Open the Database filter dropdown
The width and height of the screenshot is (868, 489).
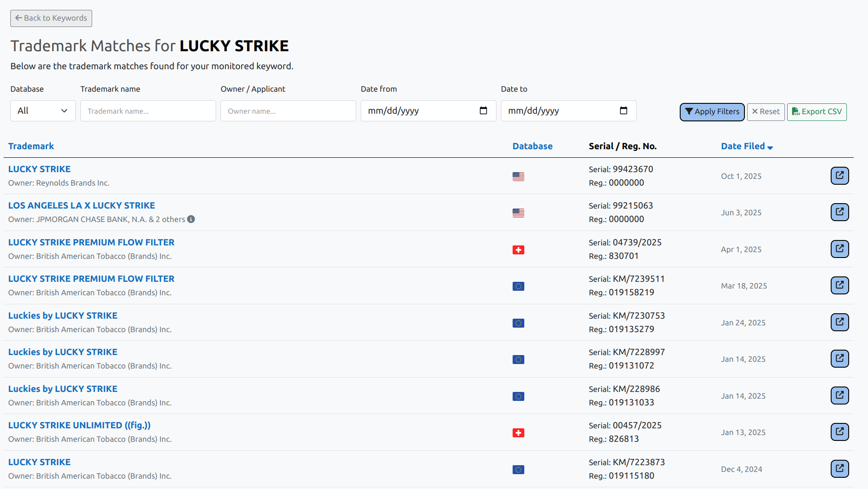click(x=43, y=111)
